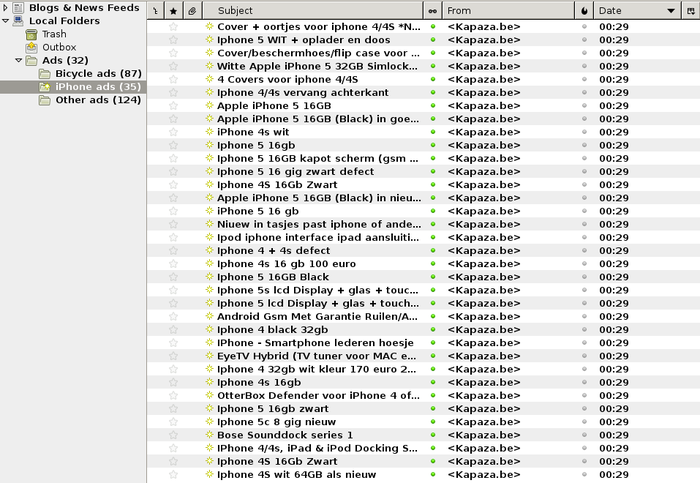The width and height of the screenshot is (700, 483).
Task: Click the Bicycle ads folder icon
Action: (45, 73)
